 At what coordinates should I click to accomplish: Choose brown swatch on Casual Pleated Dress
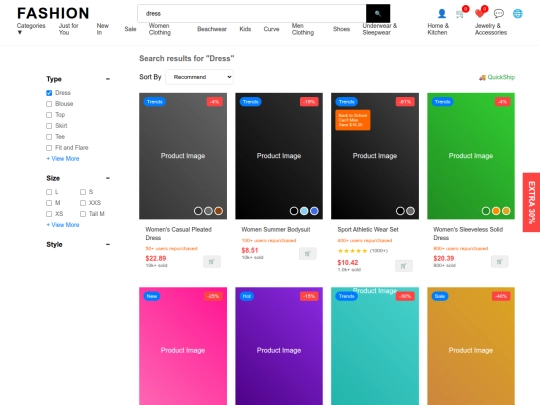218,211
